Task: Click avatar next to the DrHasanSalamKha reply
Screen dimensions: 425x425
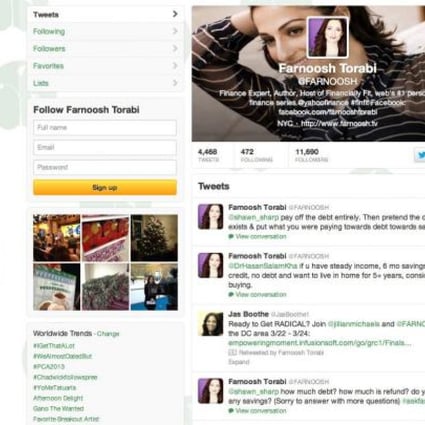Action: pos(210,265)
